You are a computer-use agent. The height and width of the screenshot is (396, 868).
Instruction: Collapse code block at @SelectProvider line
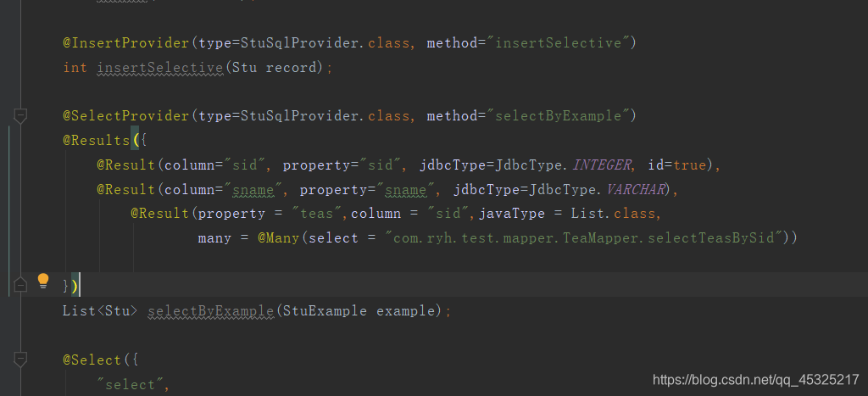(x=20, y=116)
